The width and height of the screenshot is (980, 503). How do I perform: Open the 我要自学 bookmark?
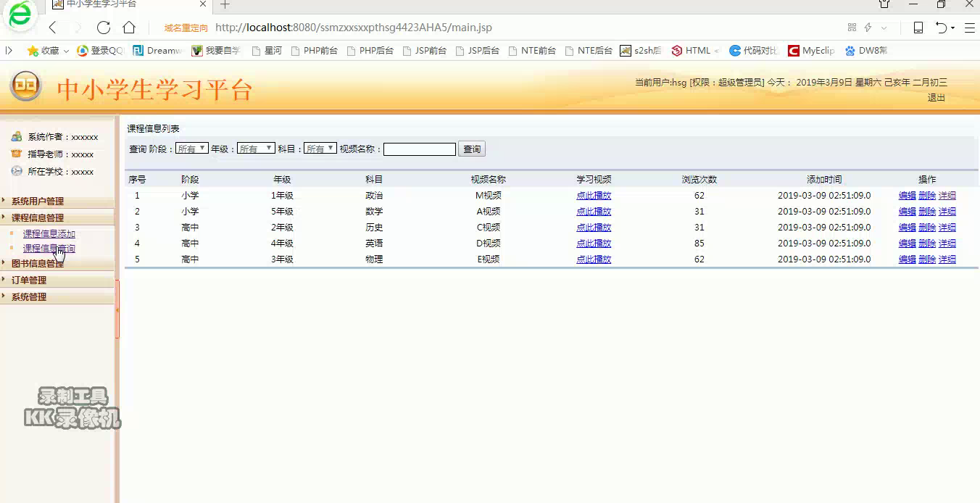click(216, 51)
